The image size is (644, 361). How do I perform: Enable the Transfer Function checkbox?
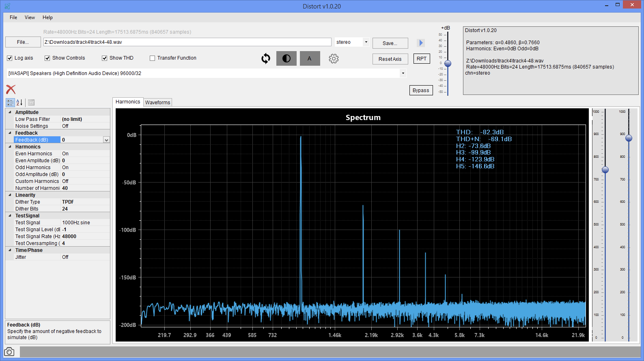click(x=153, y=58)
